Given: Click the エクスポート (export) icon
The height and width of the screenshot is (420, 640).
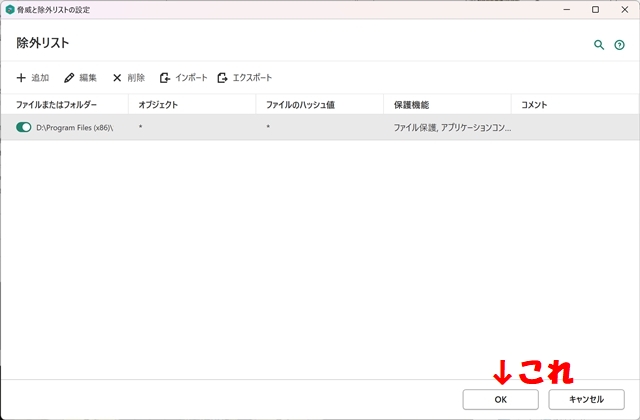Looking at the screenshot, I should (222, 78).
